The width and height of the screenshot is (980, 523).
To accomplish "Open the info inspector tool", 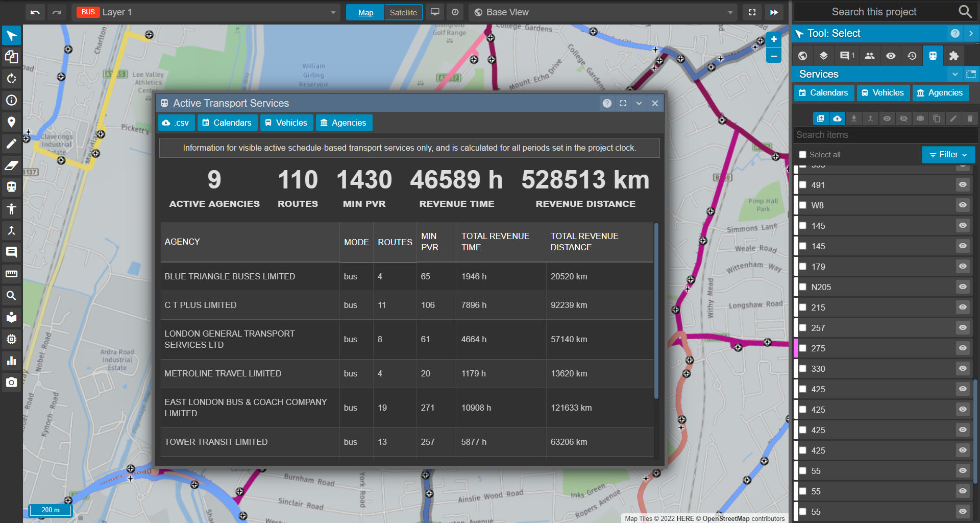I will tap(11, 100).
